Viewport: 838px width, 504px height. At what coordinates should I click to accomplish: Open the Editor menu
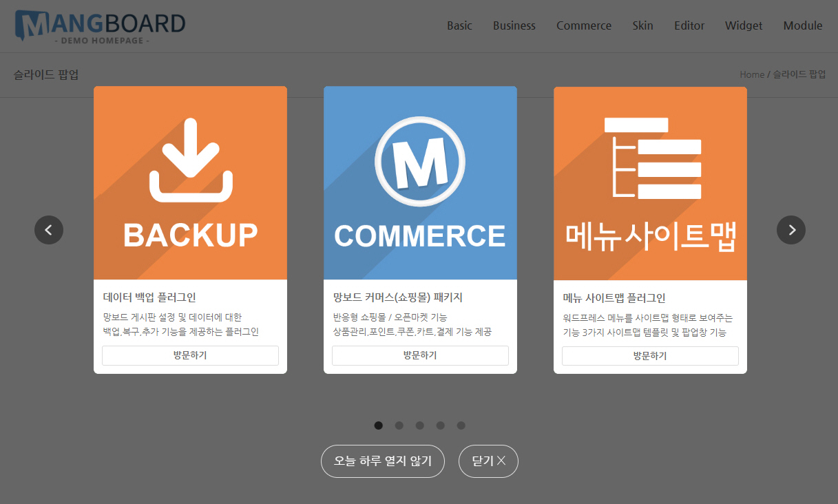[x=689, y=25]
